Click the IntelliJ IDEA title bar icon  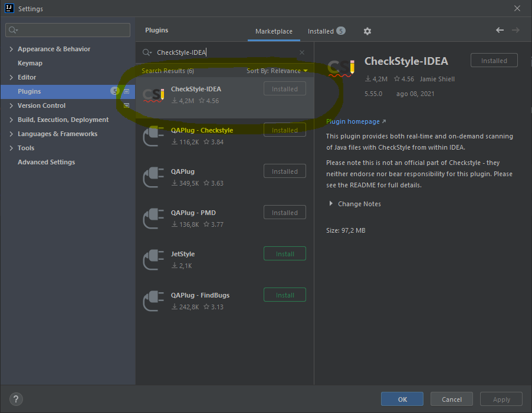[x=9, y=8]
